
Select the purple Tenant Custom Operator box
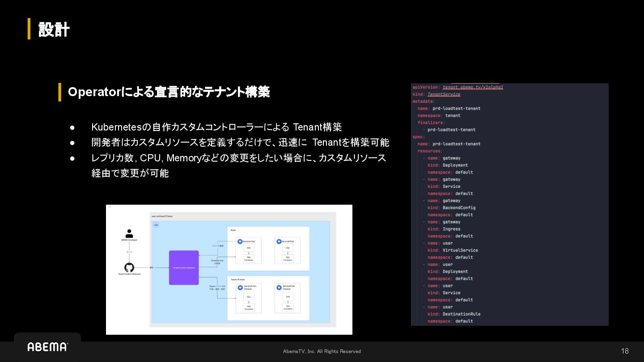(x=184, y=268)
